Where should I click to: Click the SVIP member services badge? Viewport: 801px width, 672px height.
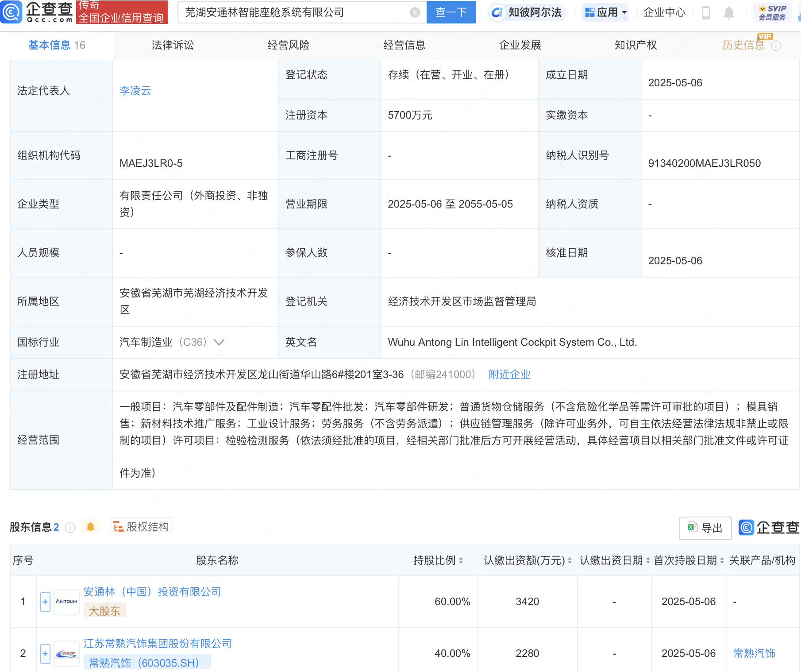[x=772, y=13]
